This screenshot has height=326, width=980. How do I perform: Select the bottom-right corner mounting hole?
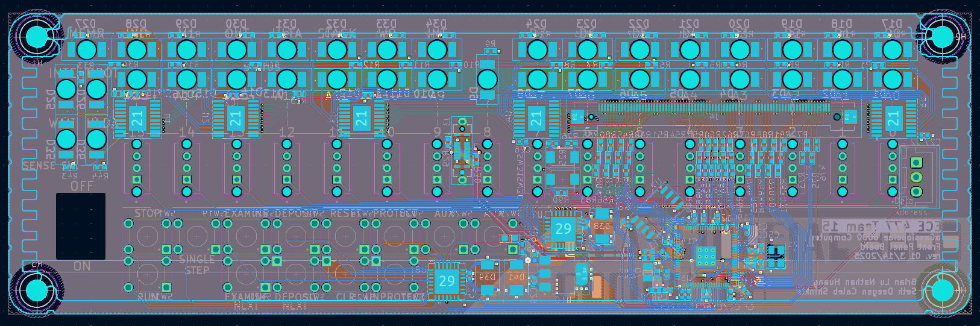coord(942,291)
